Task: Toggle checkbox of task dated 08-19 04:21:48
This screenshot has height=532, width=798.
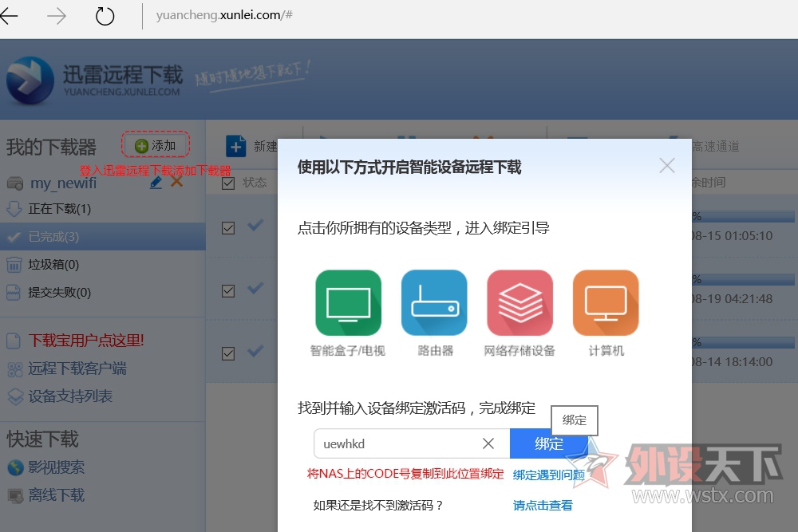Action: pyautogui.click(x=228, y=291)
